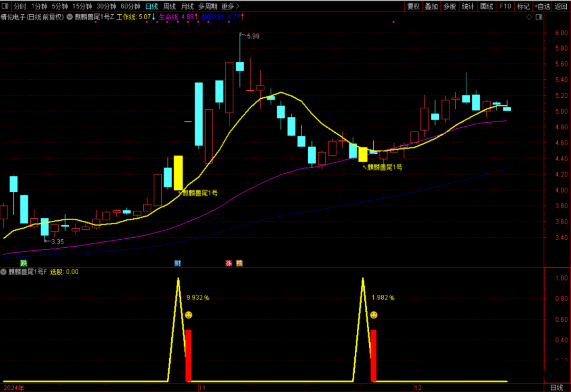Click the first yellow 麒麟兽尾1号 signal candle
The image size is (571, 392).
(178, 173)
